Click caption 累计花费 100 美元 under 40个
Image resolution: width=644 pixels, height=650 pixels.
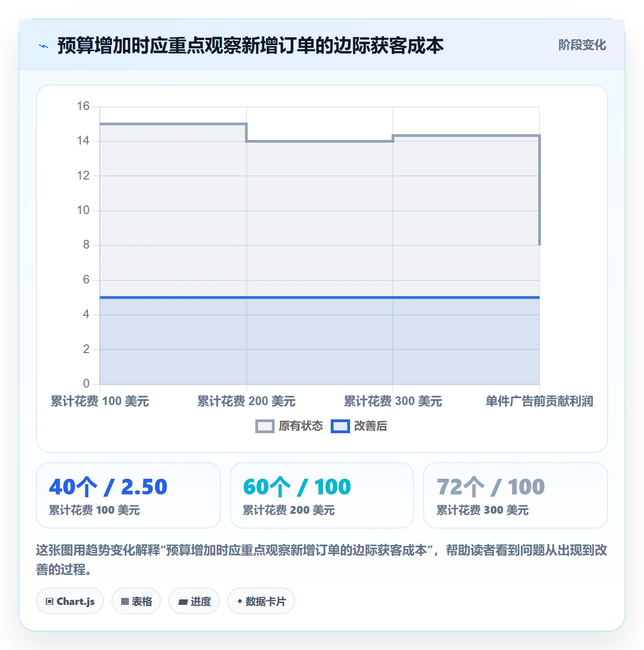tap(94, 510)
